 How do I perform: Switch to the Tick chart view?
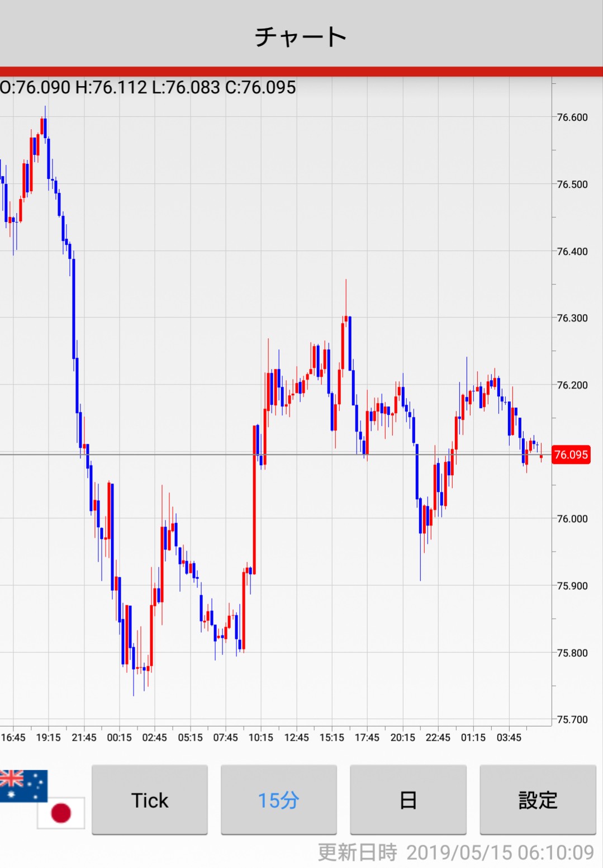[x=150, y=800]
